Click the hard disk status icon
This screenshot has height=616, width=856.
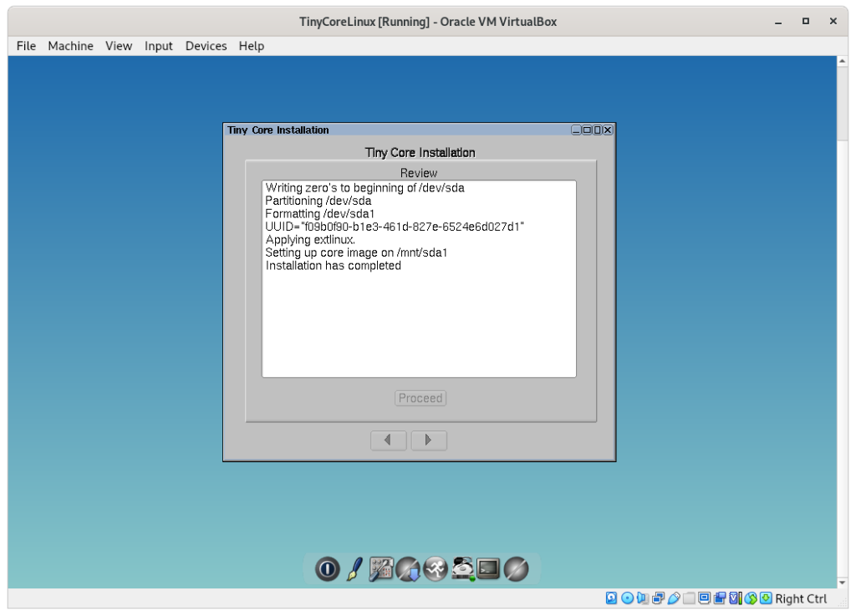[610, 598]
